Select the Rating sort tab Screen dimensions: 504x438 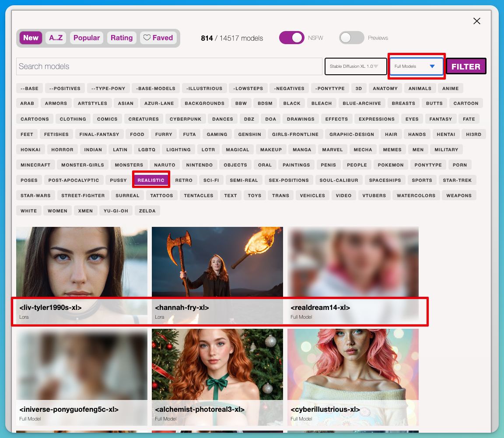[121, 38]
